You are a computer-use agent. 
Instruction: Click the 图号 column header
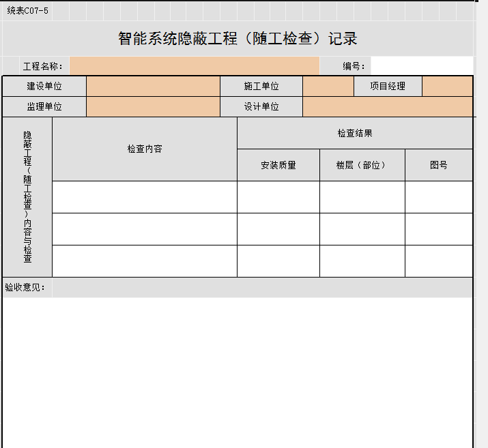[x=438, y=165]
